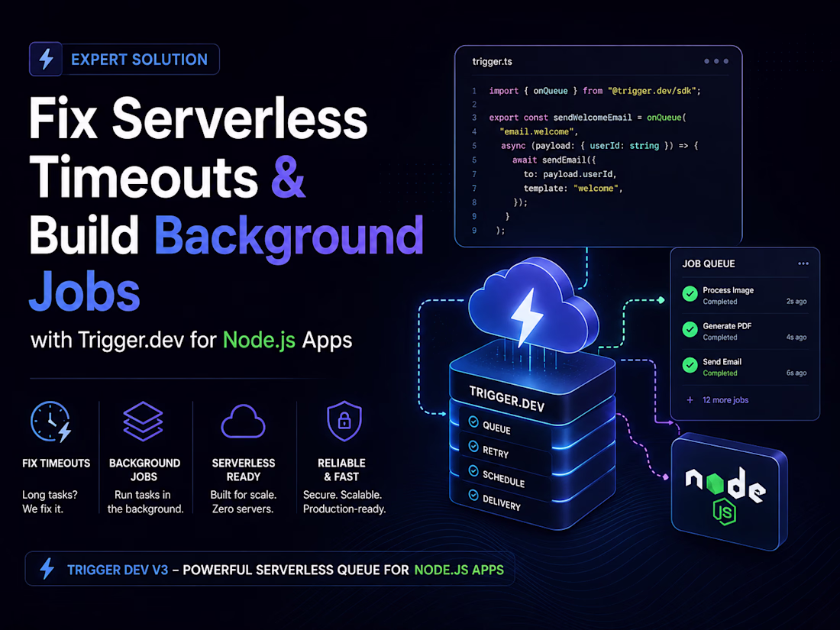
Task: Click the cloud outline Serverless Ready icon
Action: click(243, 422)
